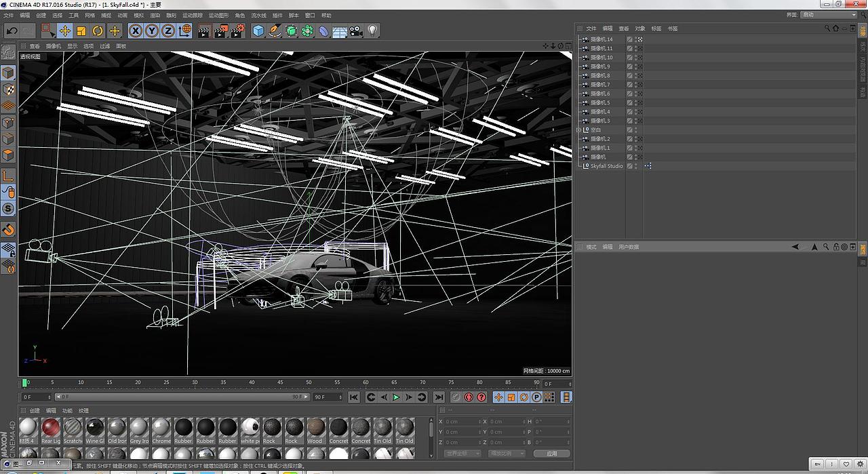Open the live selection tool dropdown
This screenshot has height=474, width=868.
point(47,31)
